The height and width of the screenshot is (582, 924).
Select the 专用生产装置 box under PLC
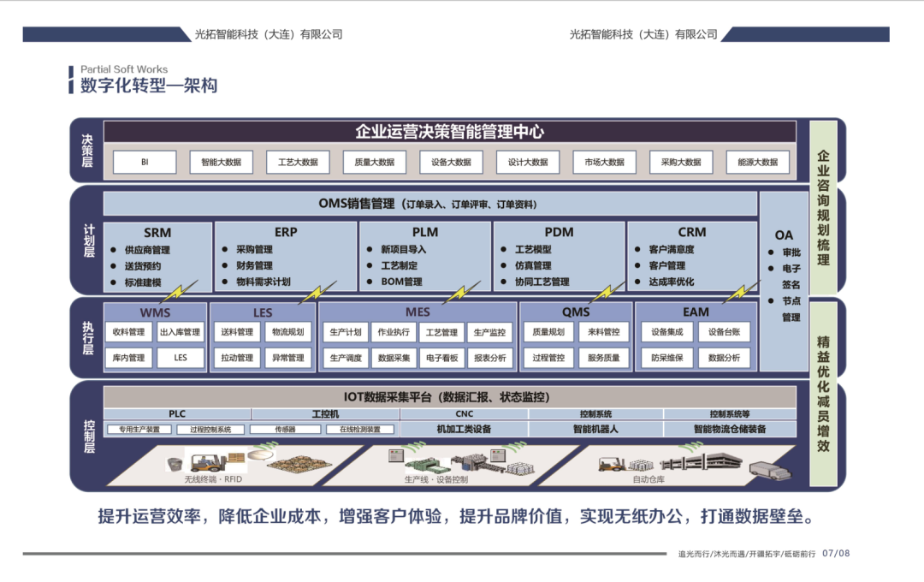(139, 430)
